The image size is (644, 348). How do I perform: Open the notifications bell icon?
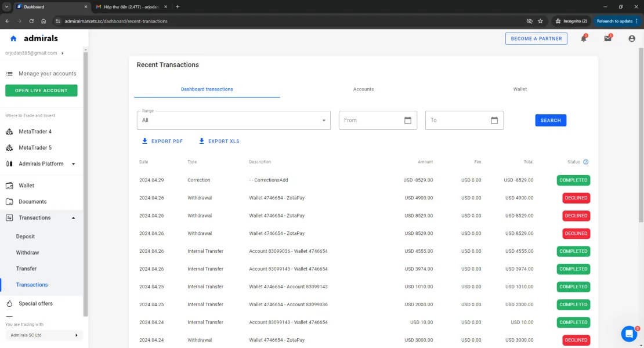[x=584, y=39]
